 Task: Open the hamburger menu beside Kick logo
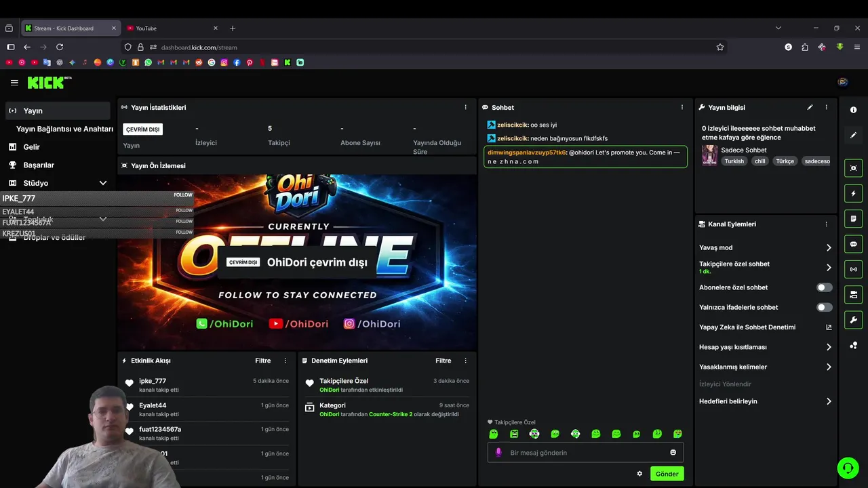click(x=14, y=83)
